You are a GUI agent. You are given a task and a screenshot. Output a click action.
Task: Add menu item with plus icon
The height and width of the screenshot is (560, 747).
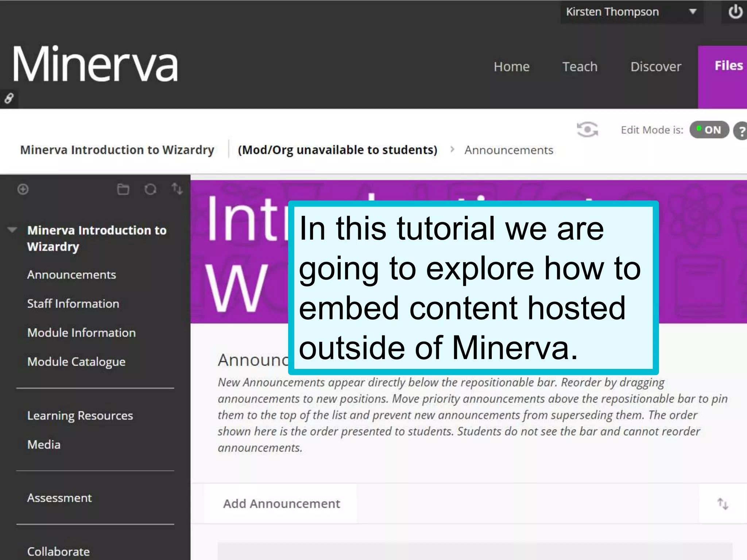(23, 189)
